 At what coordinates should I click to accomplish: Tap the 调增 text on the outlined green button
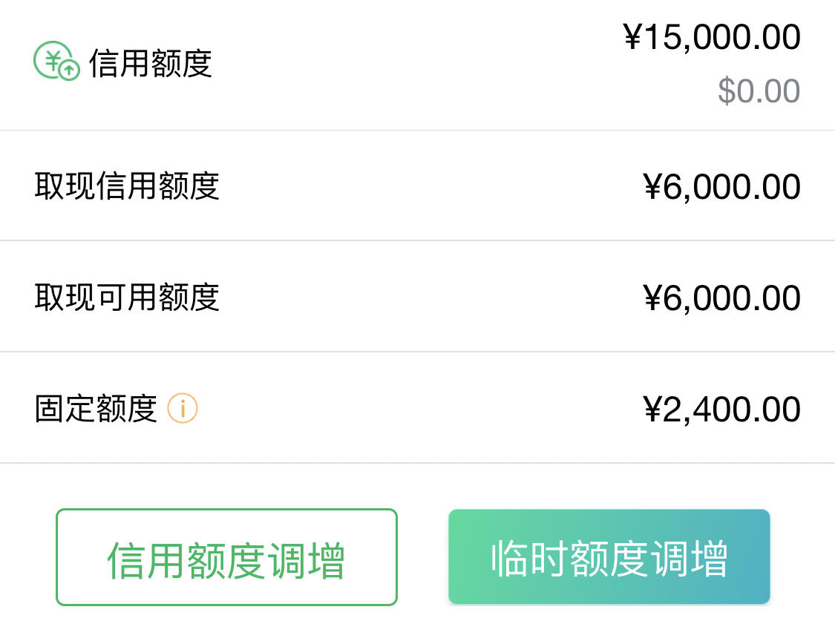pyautogui.click(x=306, y=560)
